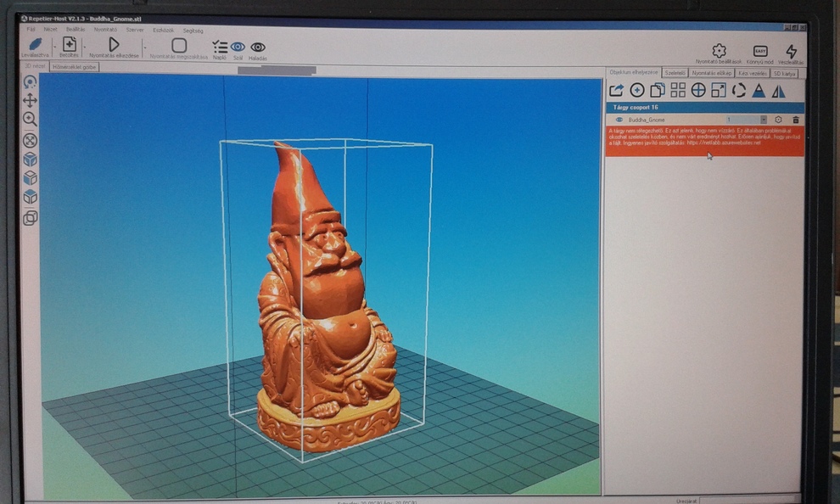
Task: Open the Nyomtató menu
Action: point(106,30)
